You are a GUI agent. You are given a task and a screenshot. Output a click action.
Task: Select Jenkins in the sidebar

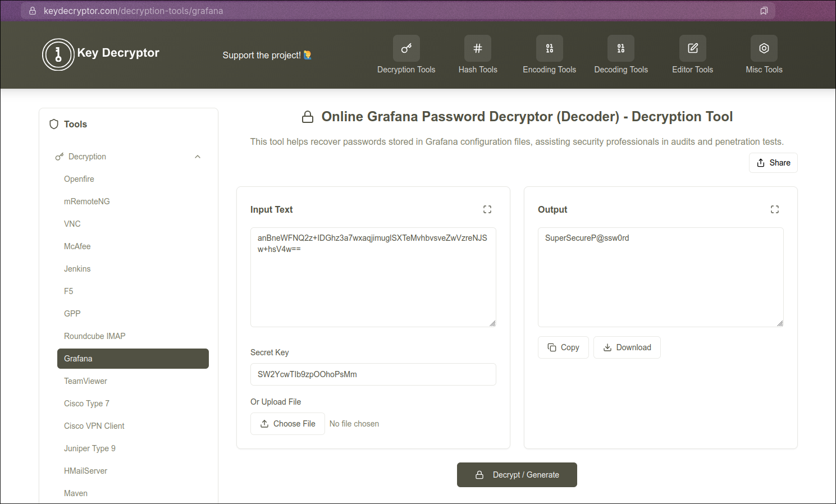77,269
